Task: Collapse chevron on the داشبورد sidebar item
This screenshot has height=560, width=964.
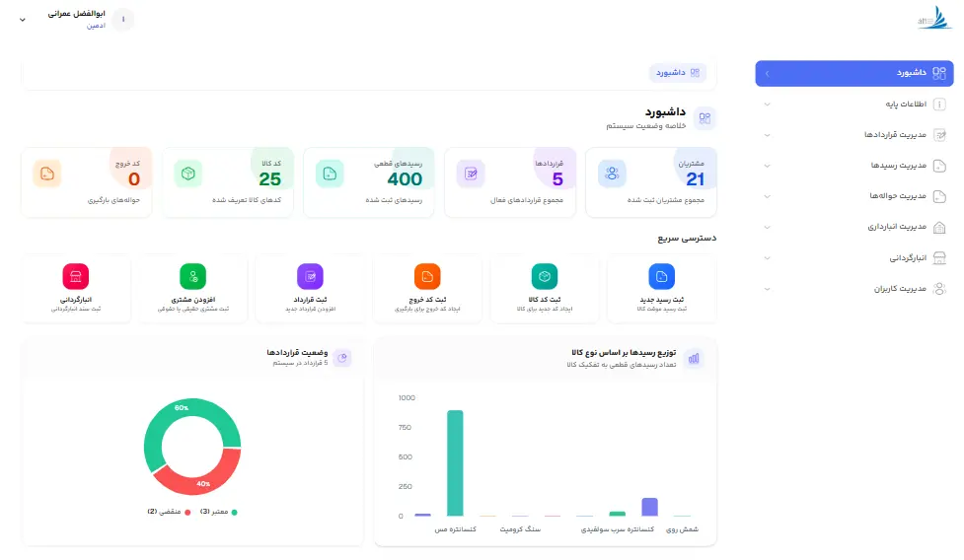Action: [768, 74]
